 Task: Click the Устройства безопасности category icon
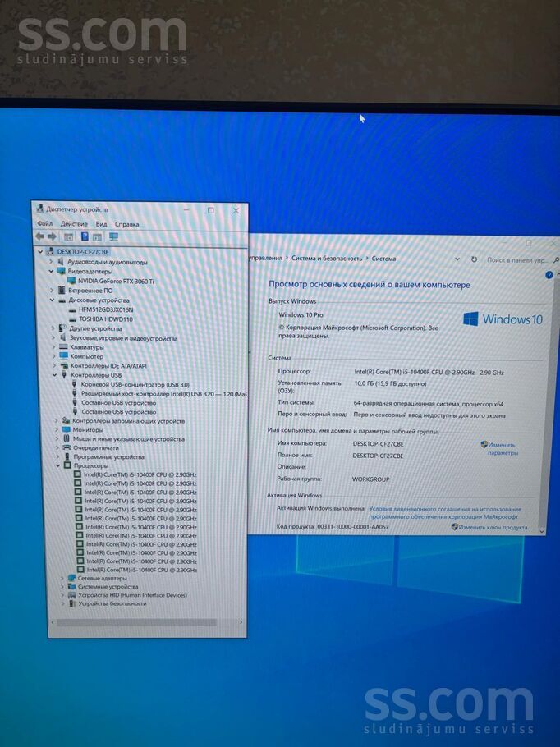pyautogui.click(x=72, y=603)
